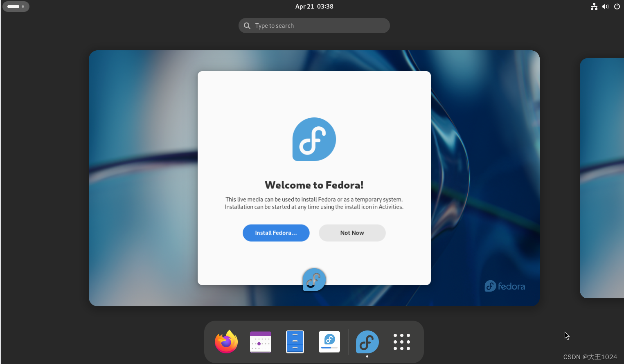The image size is (624, 364).
Task: Open the clock and calendar menu
Action: (314, 7)
